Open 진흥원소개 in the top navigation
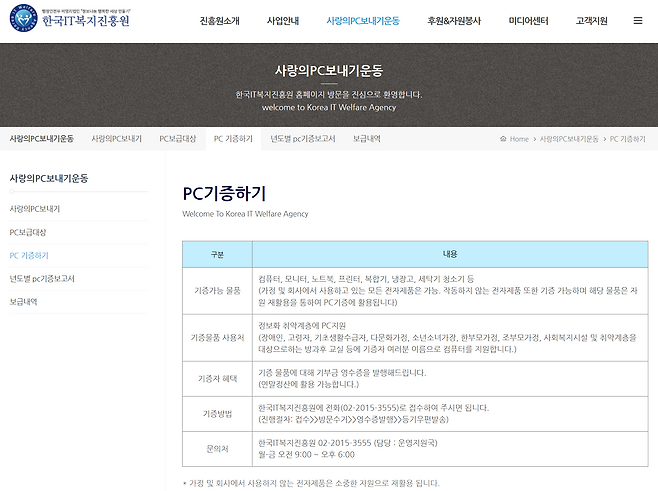 pos(221,20)
